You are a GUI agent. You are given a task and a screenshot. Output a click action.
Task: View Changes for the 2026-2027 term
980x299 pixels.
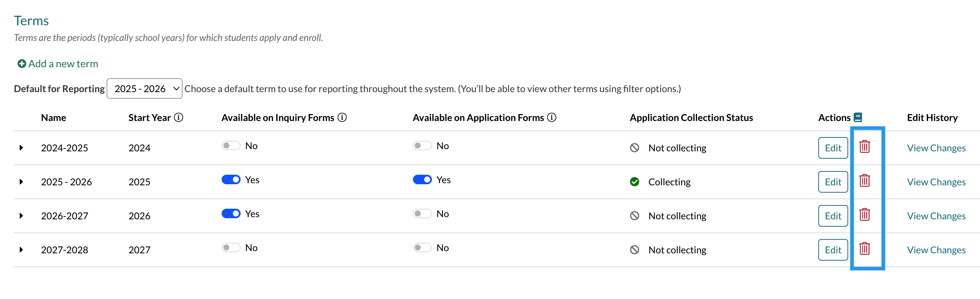click(x=936, y=216)
